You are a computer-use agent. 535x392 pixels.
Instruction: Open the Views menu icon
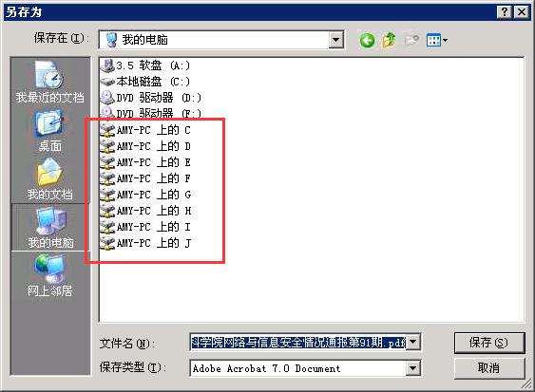tap(437, 41)
